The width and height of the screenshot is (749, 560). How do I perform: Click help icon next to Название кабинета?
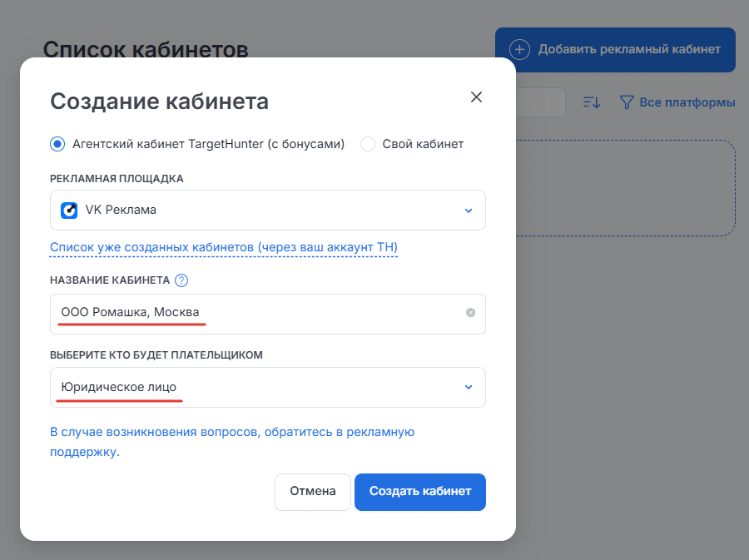(181, 280)
